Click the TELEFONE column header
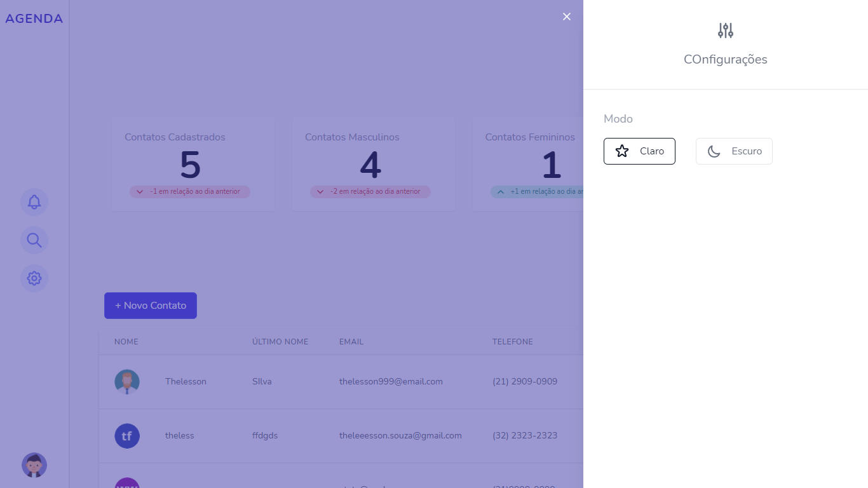Screen dimensions: 868x488 (x=513, y=342)
